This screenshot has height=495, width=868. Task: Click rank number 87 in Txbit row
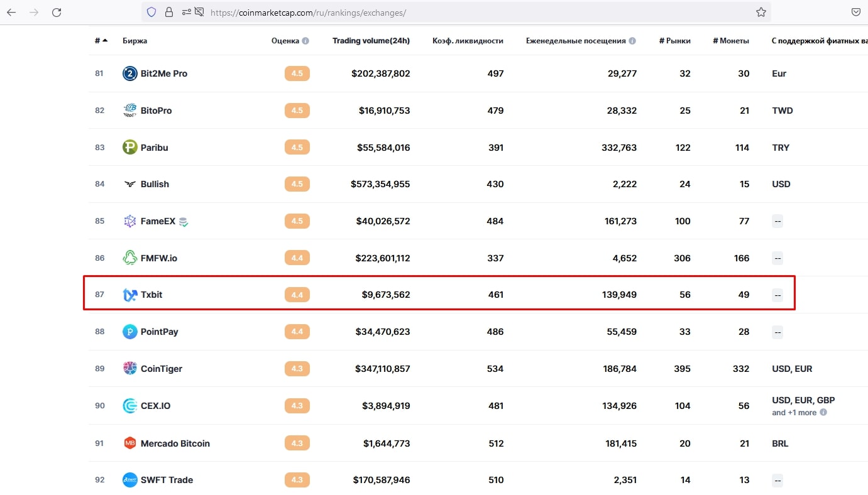pos(99,295)
